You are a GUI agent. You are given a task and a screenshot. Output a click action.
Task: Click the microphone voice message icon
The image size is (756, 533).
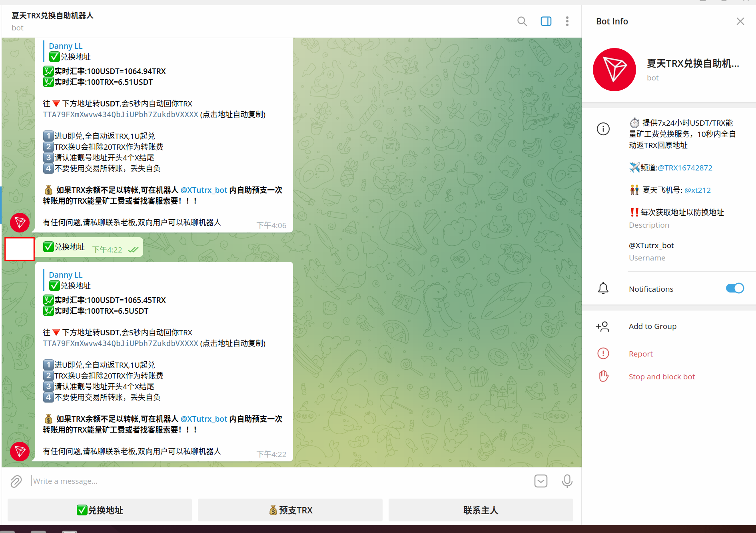point(567,481)
